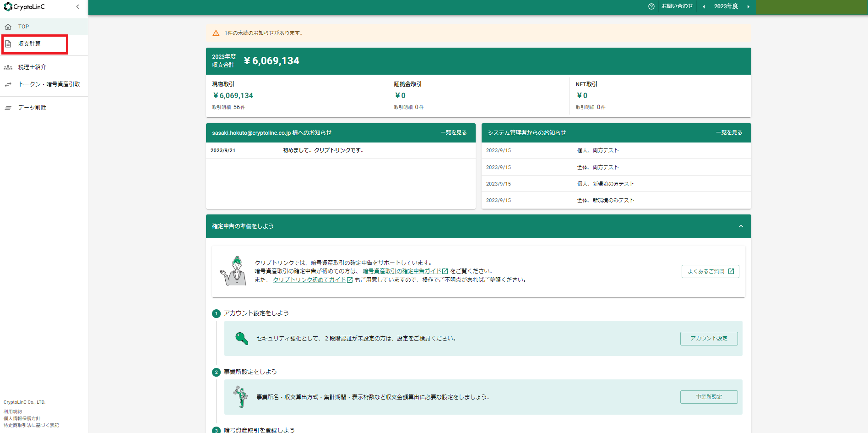The image size is (868, 433).
Task: Open トークン・暗号資産引取 menu item
Action: (44, 84)
